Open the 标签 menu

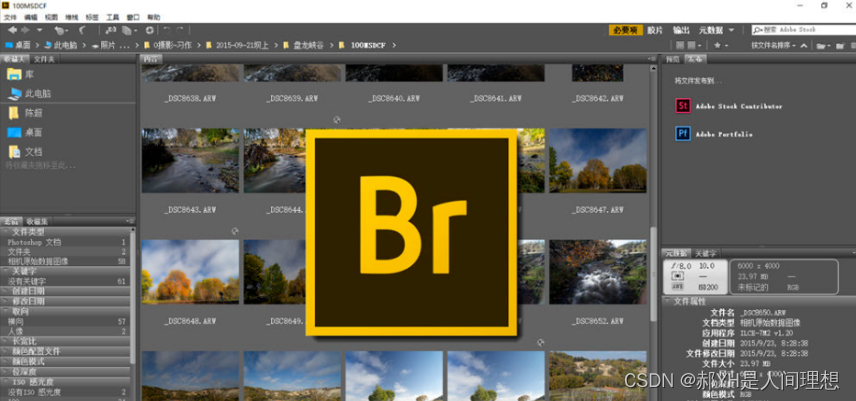coord(92,17)
